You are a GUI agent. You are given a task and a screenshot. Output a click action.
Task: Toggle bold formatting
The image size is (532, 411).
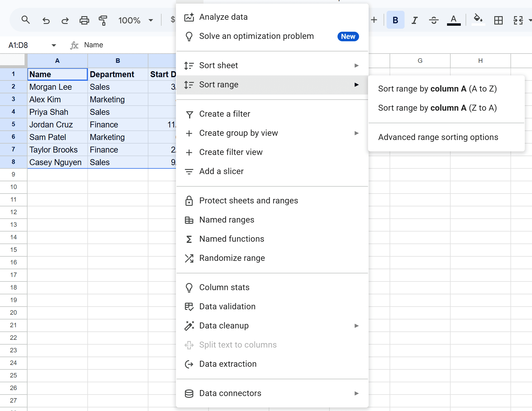(395, 20)
